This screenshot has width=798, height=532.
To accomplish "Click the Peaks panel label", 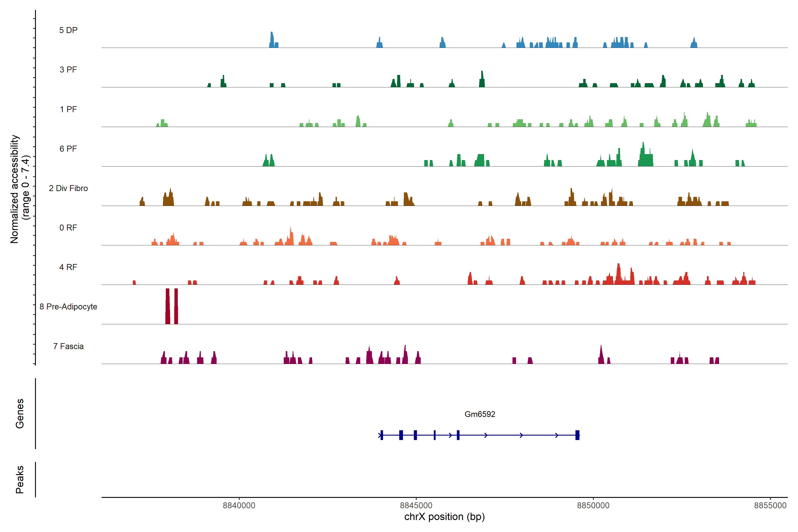I will (20, 479).
